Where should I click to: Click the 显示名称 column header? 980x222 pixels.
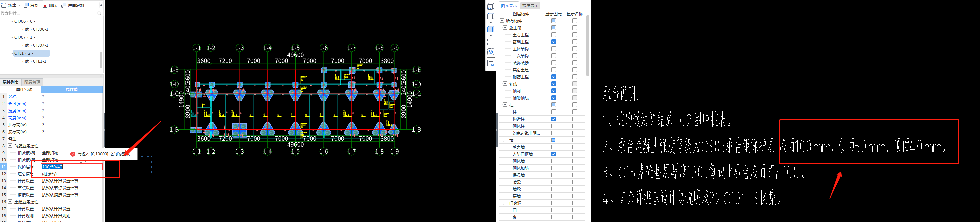(575, 14)
